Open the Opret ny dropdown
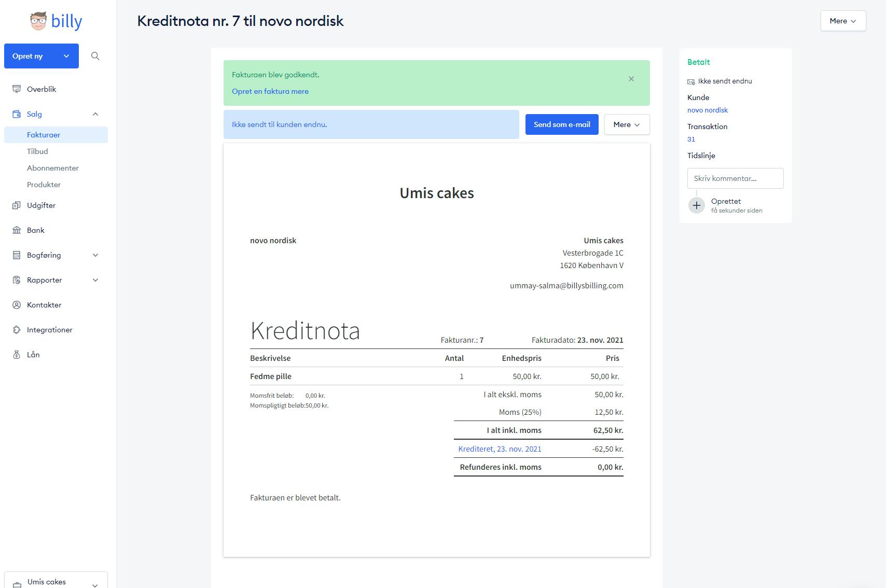 point(41,56)
